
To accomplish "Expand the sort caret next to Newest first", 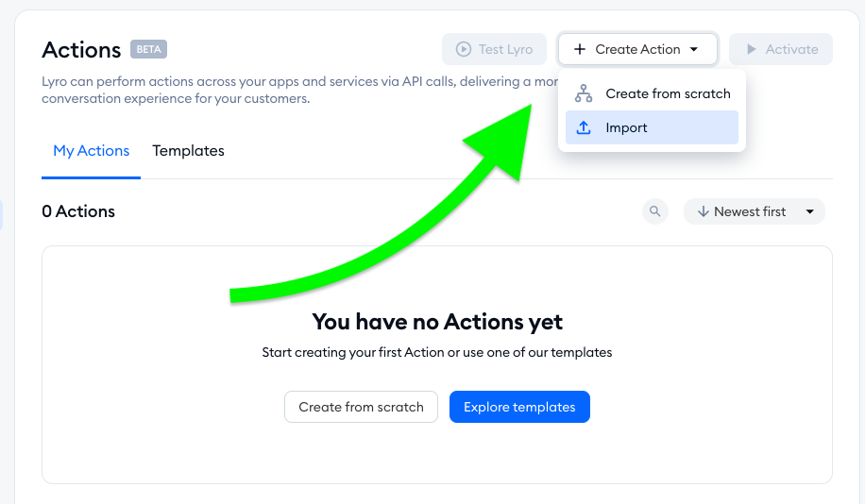I will click(x=810, y=211).
